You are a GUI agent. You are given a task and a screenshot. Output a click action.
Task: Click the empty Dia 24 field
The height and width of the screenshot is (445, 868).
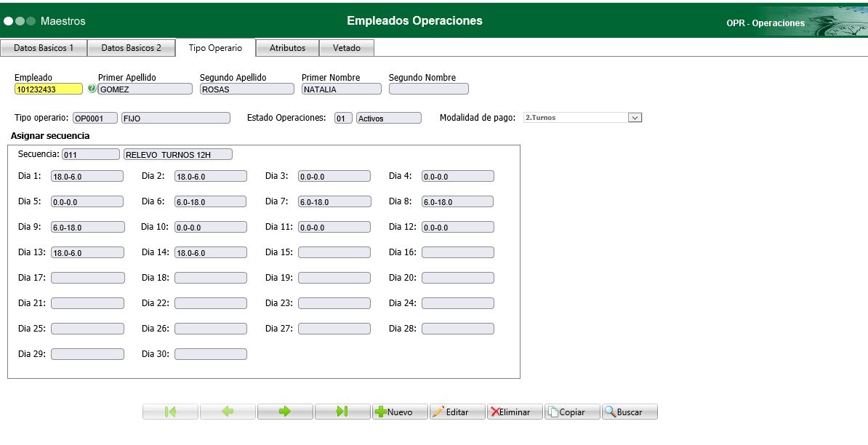coord(458,303)
